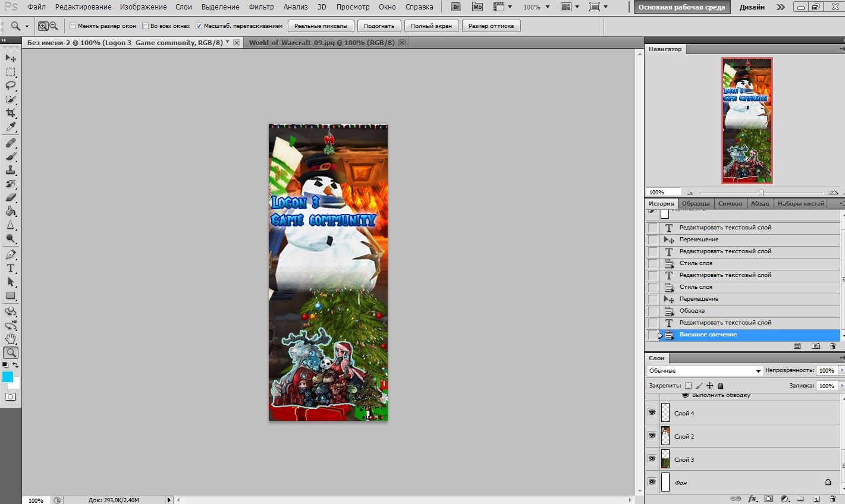Viewport: 845px width, 504px height.
Task: Open the Screen Mode dropdown
Action: [598, 7]
